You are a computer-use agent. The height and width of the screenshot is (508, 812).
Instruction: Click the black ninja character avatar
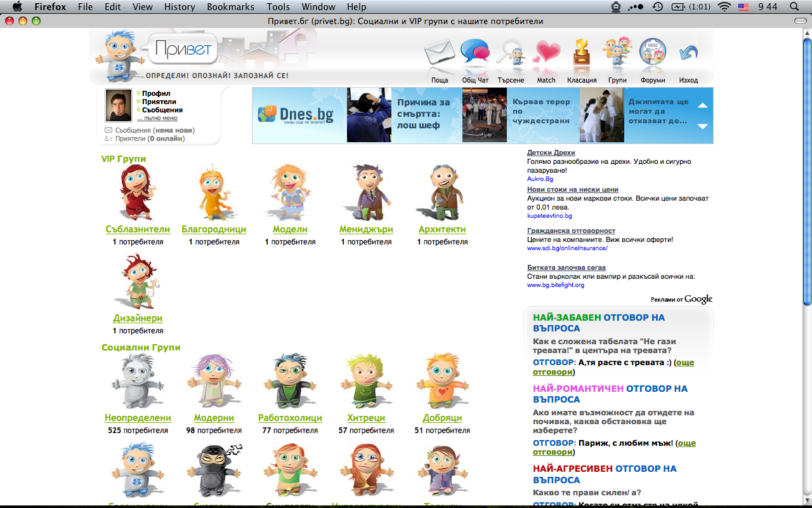click(214, 471)
